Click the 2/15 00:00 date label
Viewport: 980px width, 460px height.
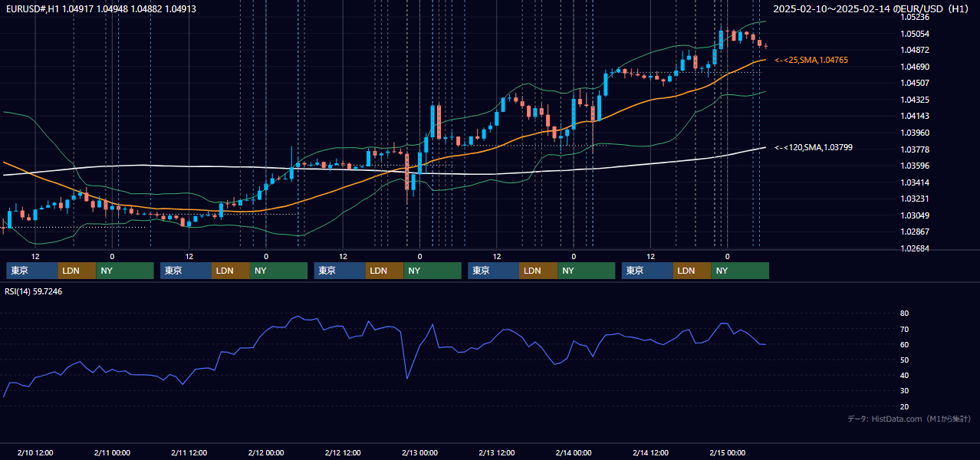point(727,453)
